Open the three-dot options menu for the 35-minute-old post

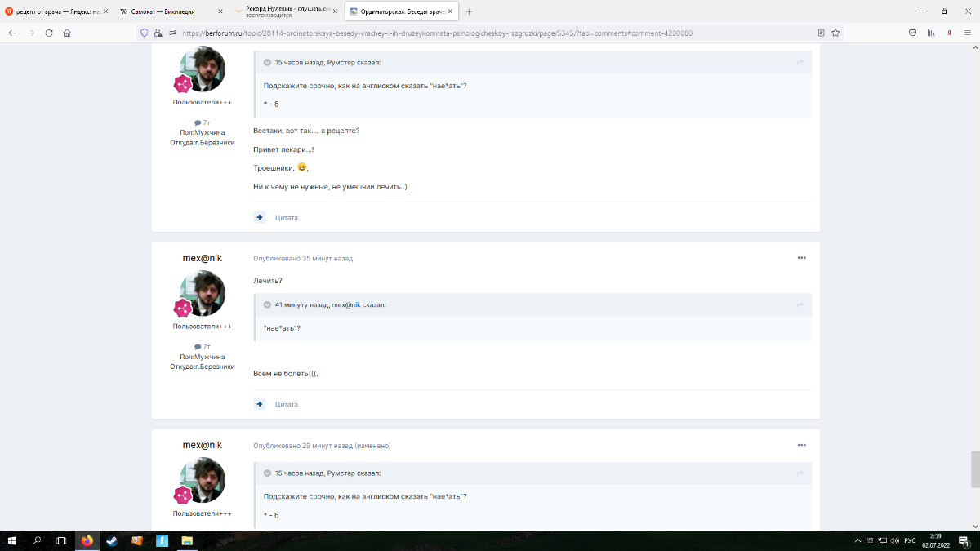point(801,258)
